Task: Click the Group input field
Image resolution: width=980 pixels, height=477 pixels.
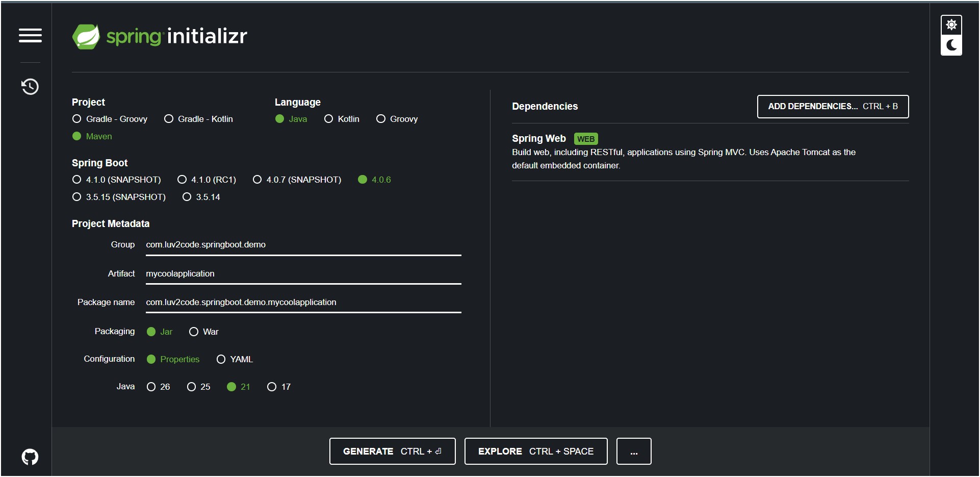Action: [303, 245]
